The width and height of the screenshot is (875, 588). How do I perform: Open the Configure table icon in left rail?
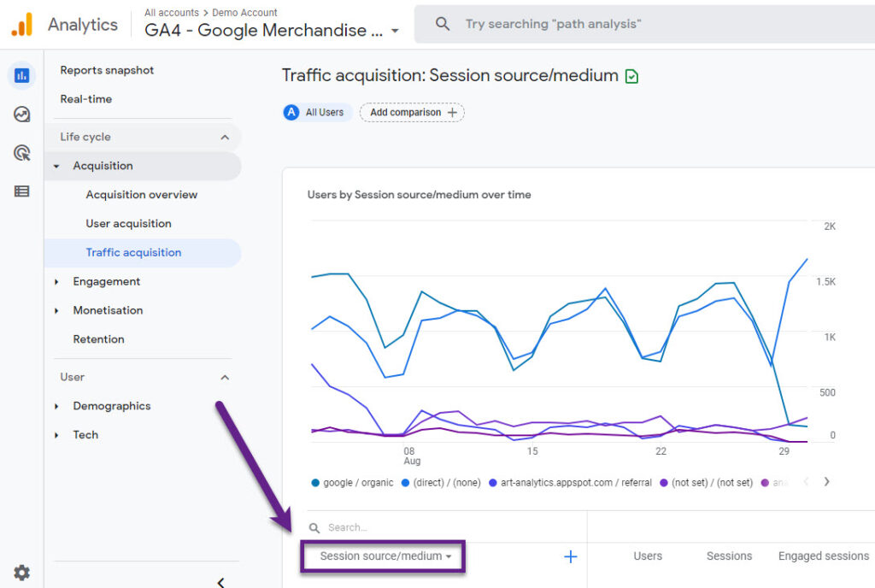21,191
